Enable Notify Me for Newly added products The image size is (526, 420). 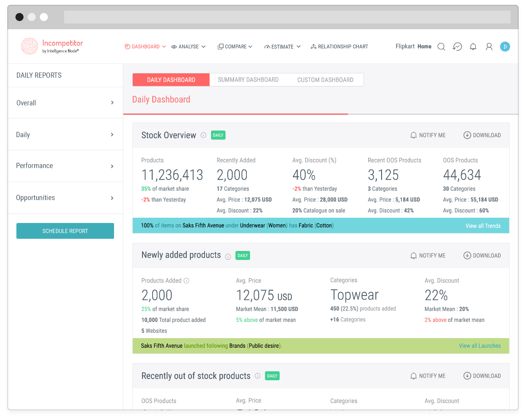(428, 255)
